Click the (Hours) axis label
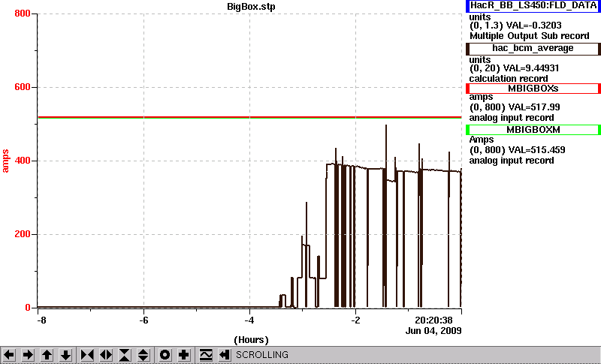This screenshot has height=364, width=601. pyautogui.click(x=251, y=340)
